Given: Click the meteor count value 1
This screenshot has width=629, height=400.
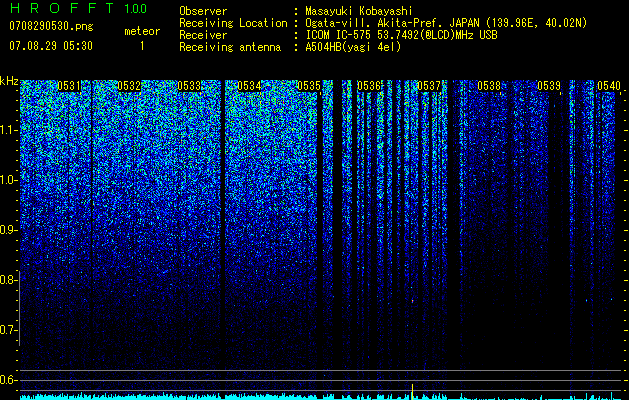Looking at the screenshot, I should click(142, 46).
